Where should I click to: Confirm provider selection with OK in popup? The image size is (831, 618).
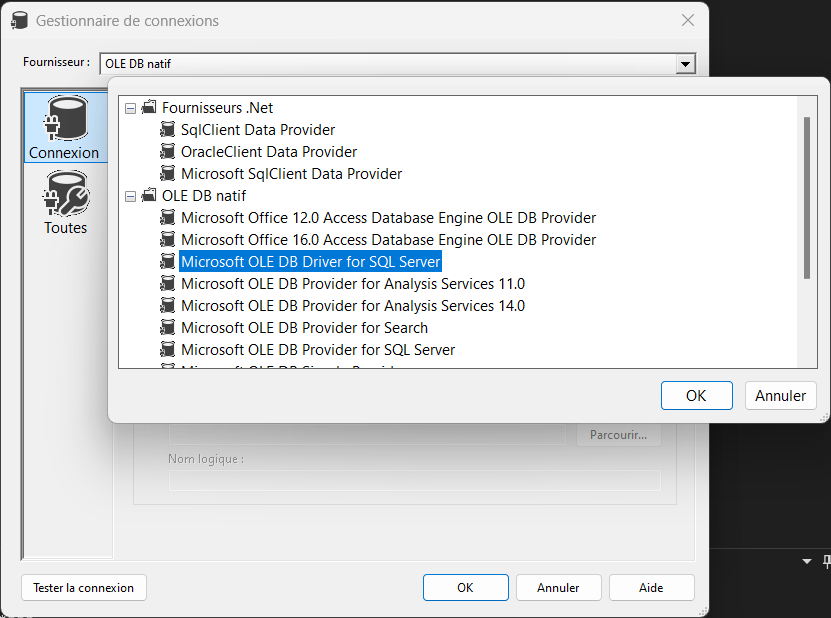pyautogui.click(x=696, y=395)
